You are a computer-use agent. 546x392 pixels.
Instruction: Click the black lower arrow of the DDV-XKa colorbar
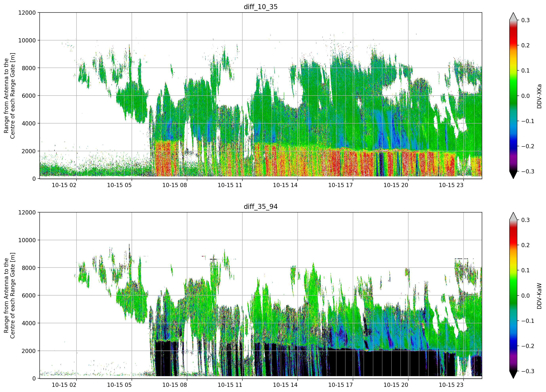(513, 175)
